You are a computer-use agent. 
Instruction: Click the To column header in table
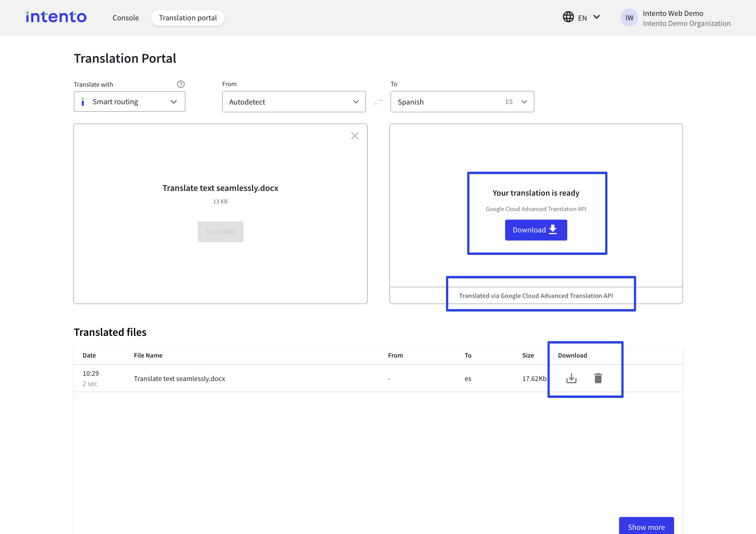click(468, 355)
